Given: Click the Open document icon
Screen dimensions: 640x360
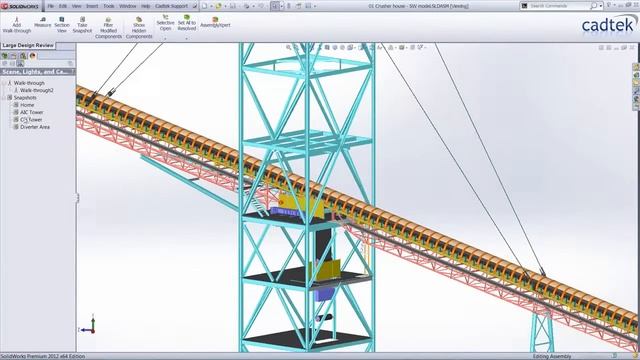Looking at the screenshot, I should tap(218, 6).
